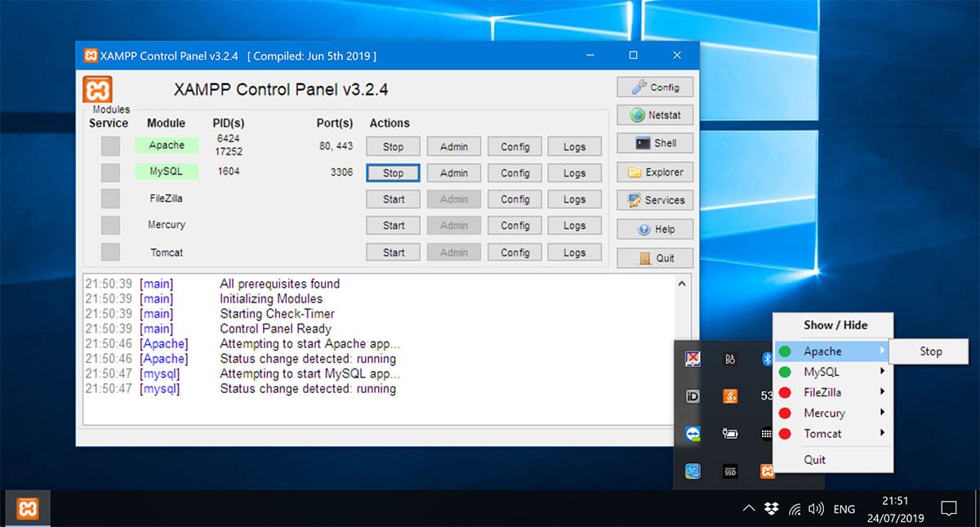Open Explorer from the side panel
This screenshot has height=527, width=980.
655,172
